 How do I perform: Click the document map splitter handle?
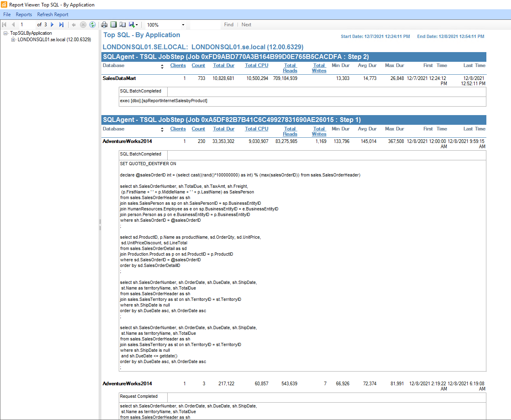pos(100,225)
